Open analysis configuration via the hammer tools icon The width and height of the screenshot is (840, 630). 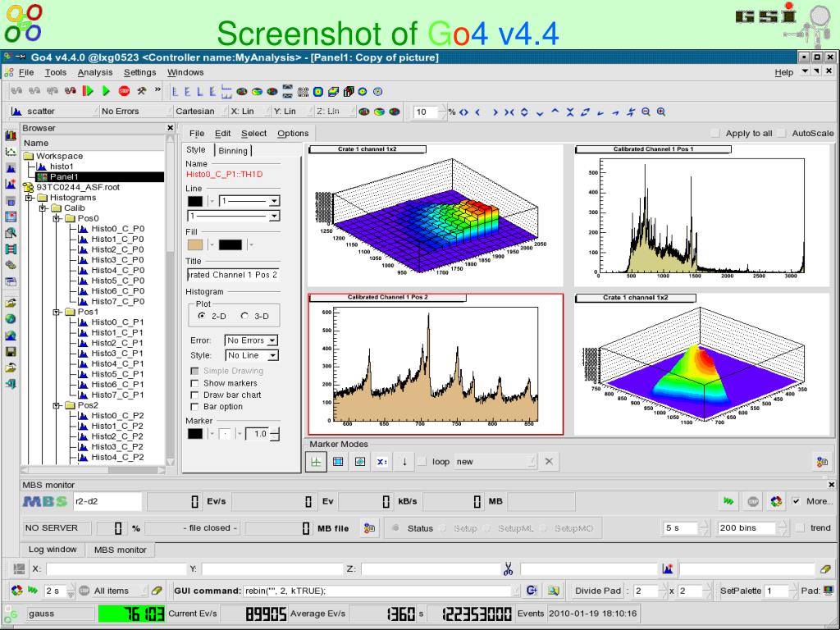coord(141,91)
